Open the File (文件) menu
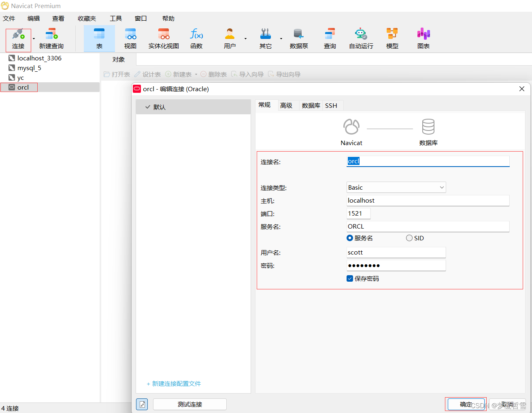 pyautogui.click(x=9, y=18)
